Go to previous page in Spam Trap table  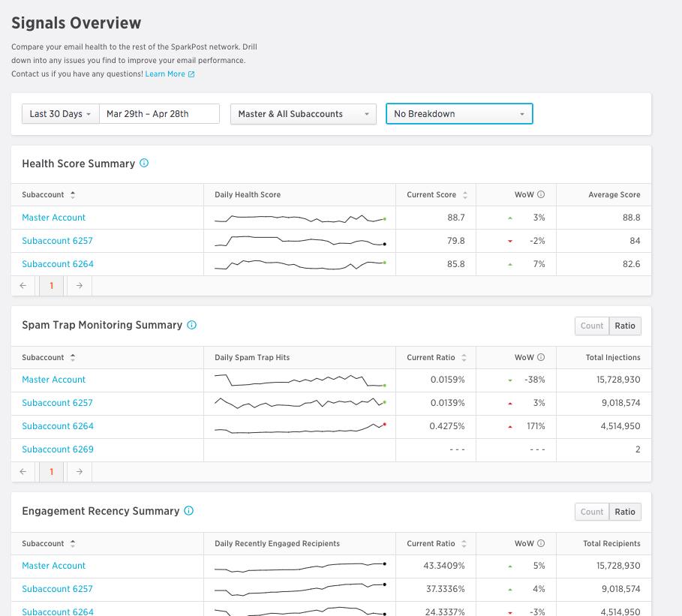[23, 472]
